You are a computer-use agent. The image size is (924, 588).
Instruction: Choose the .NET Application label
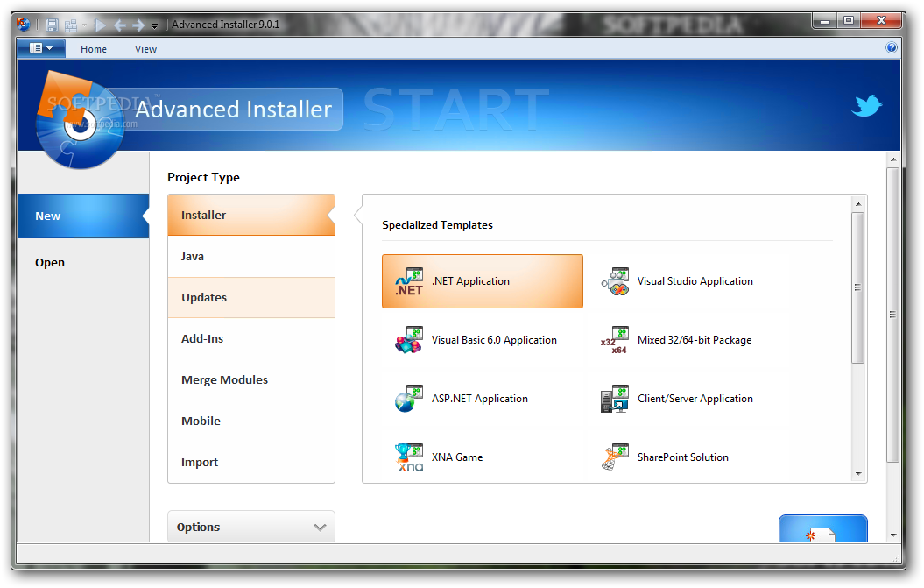coord(470,281)
